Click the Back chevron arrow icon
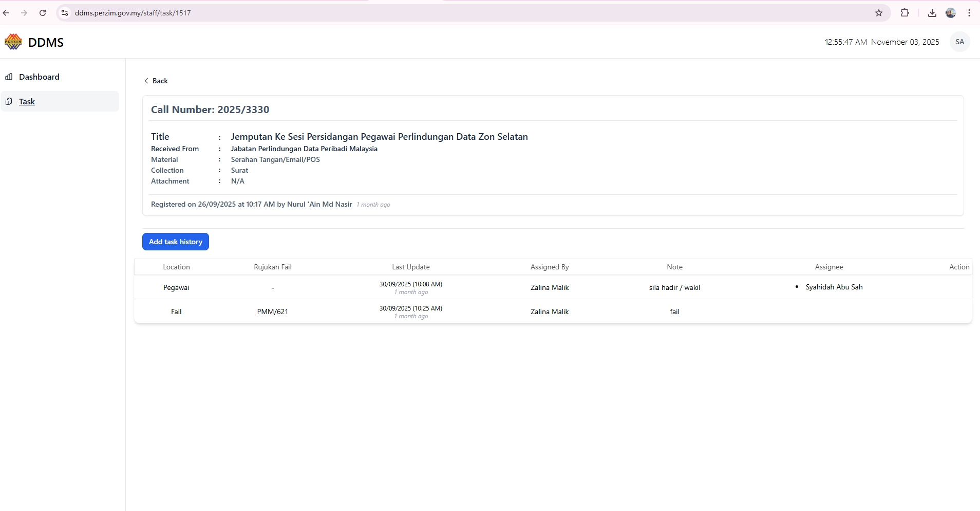 point(146,81)
